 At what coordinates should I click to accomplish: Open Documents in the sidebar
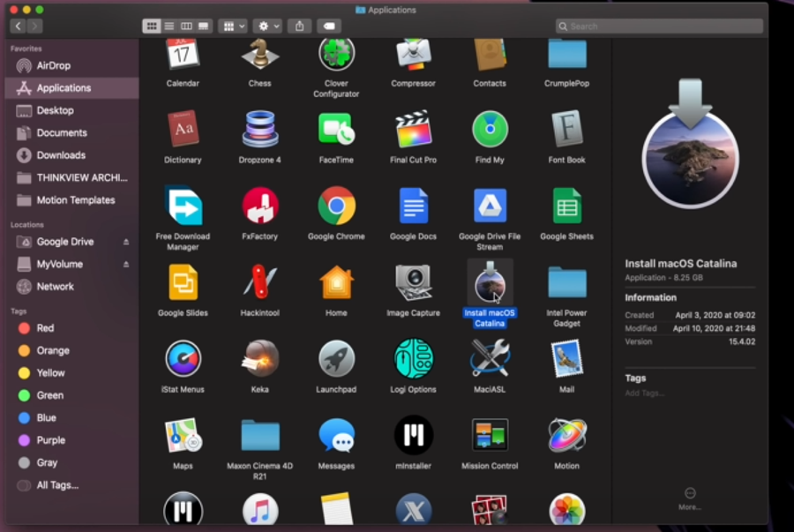tap(72, 132)
